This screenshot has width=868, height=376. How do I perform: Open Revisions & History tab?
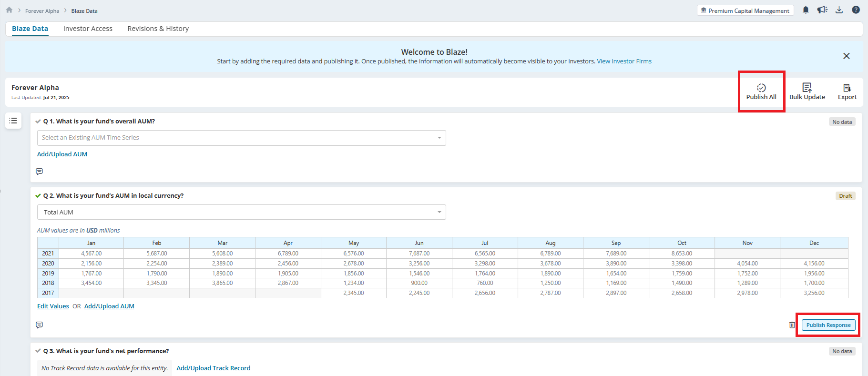pyautogui.click(x=158, y=29)
